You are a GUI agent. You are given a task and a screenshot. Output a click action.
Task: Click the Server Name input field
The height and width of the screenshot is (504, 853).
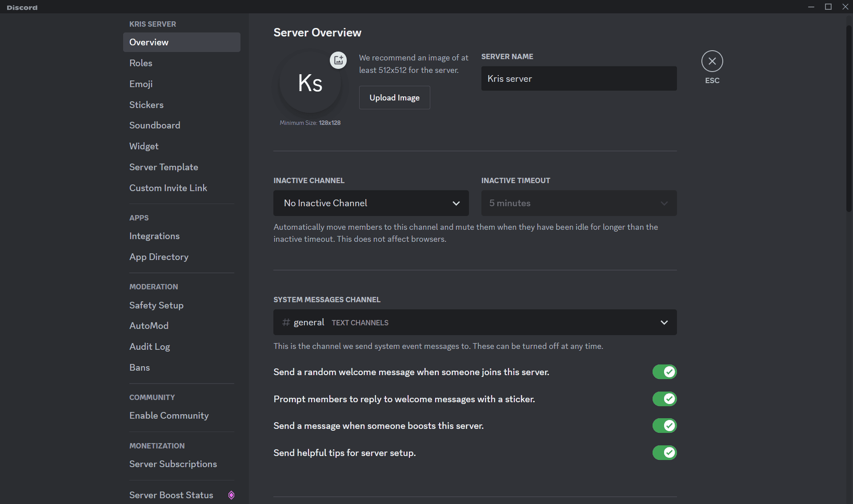579,79
